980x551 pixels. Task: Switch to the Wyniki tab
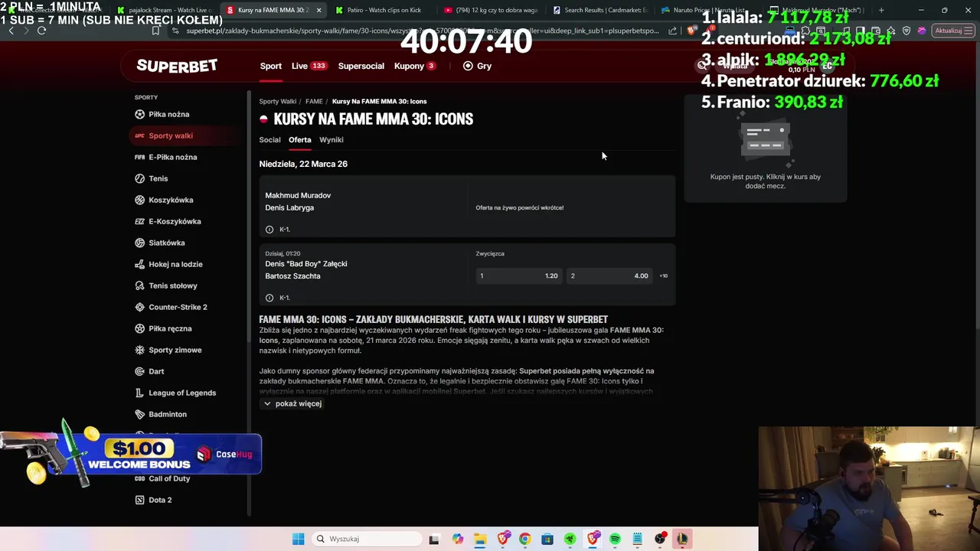(x=332, y=139)
